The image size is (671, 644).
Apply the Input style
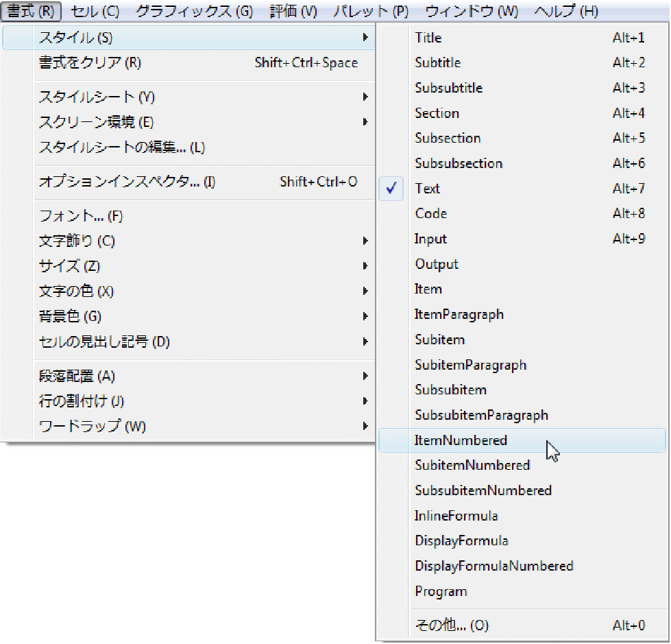522,239
